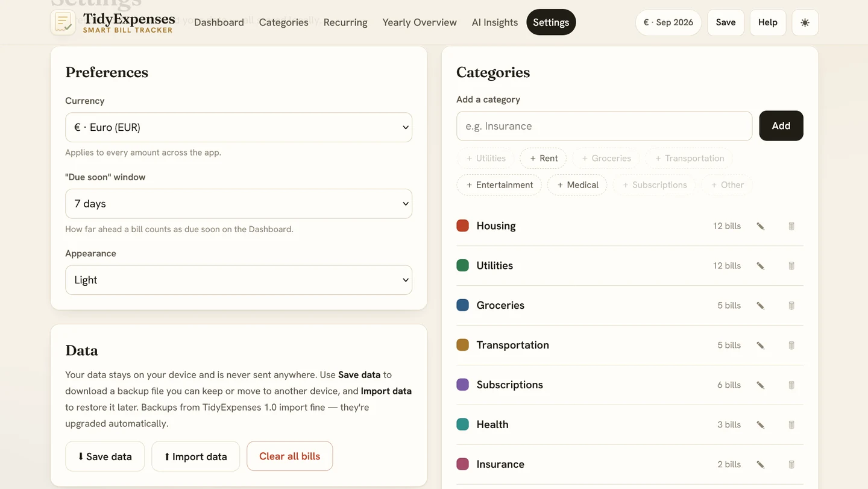Expand the "Due soon" window dropdown
The height and width of the screenshot is (489, 868).
pos(239,204)
